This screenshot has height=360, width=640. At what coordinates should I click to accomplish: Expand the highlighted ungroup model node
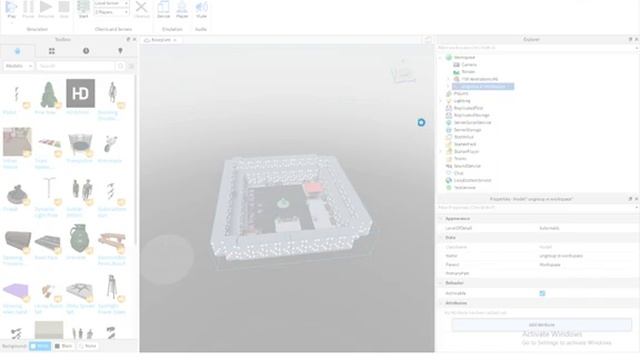tap(448, 87)
